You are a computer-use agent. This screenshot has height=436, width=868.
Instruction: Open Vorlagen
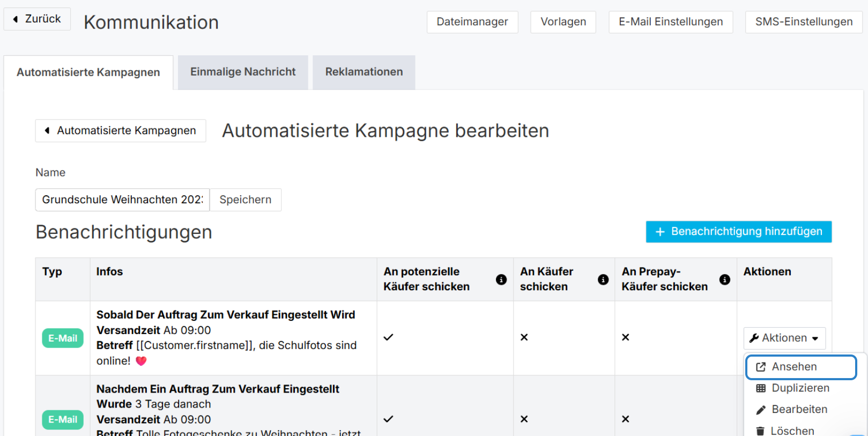click(563, 22)
